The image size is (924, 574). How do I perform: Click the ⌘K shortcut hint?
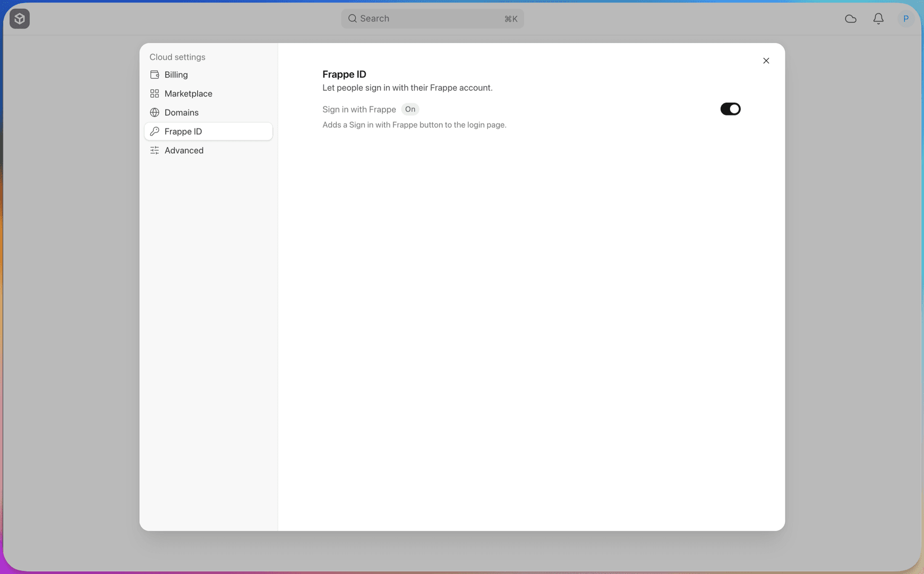[x=511, y=19]
